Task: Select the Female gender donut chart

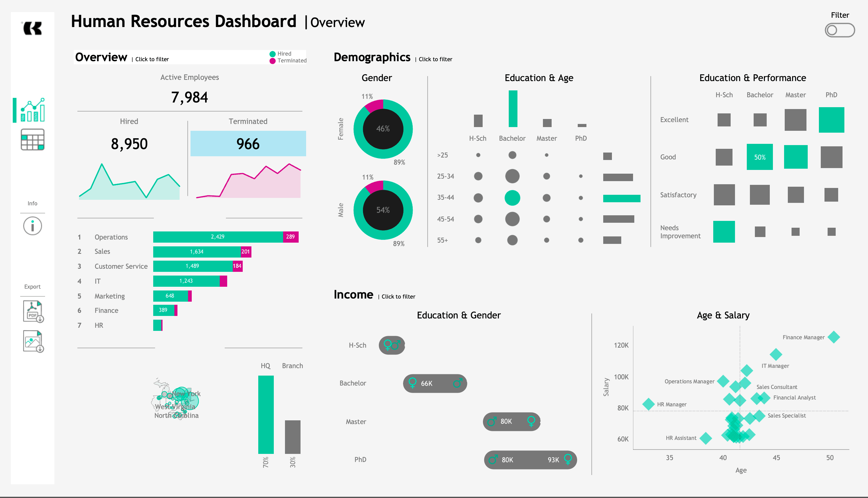Action: [x=383, y=129]
